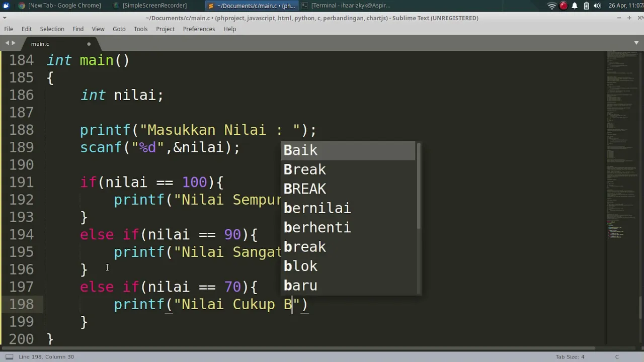This screenshot has height=362, width=644.
Task: Open the system applications menu icon
Action: pos(6,6)
